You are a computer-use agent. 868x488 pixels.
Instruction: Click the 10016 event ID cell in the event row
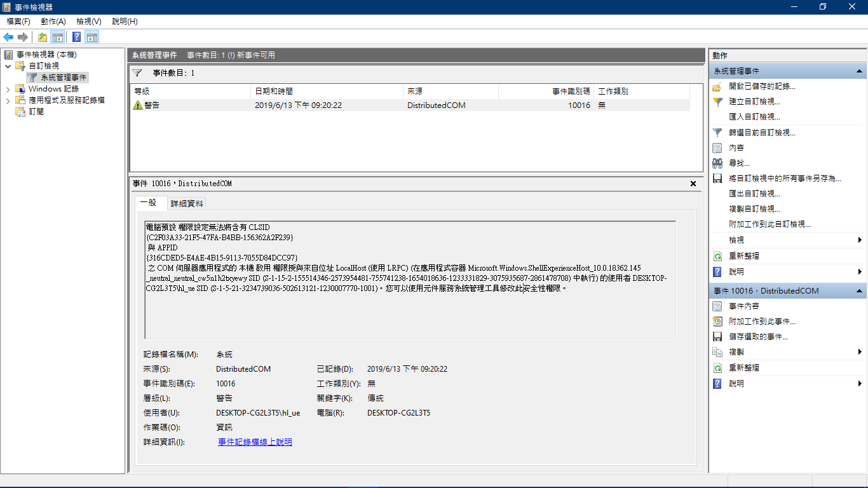click(579, 105)
